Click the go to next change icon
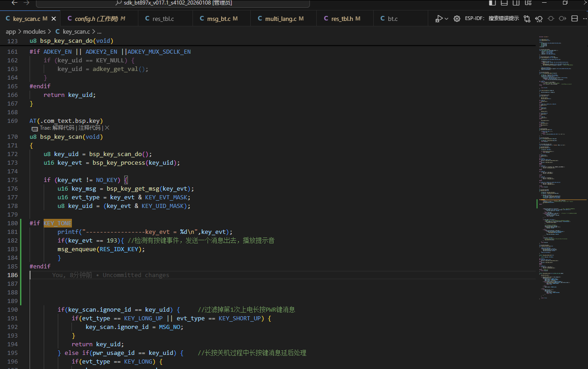588x369 pixels. click(x=563, y=19)
